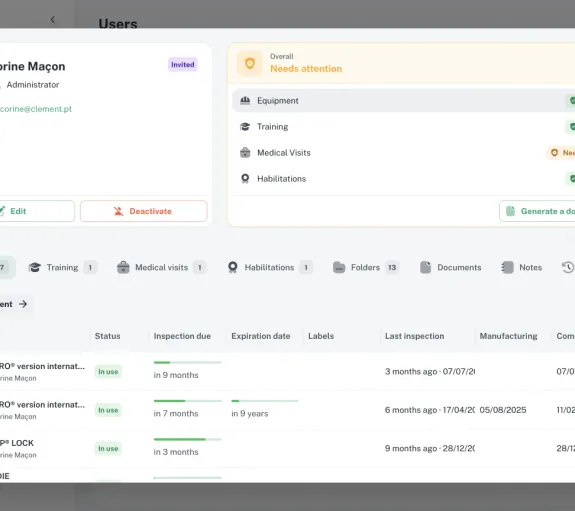Image resolution: width=575 pixels, height=511 pixels.
Task: Click the Edit button
Action: [37, 211]
